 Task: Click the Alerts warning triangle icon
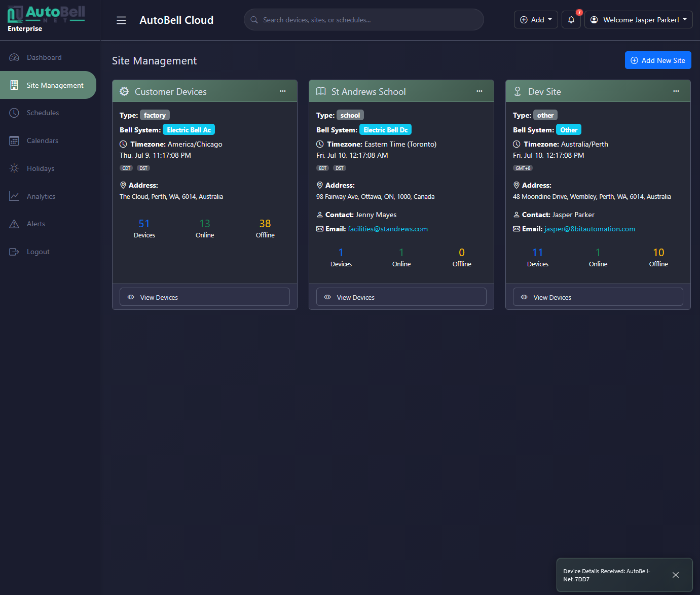click(x=14, y=224)
